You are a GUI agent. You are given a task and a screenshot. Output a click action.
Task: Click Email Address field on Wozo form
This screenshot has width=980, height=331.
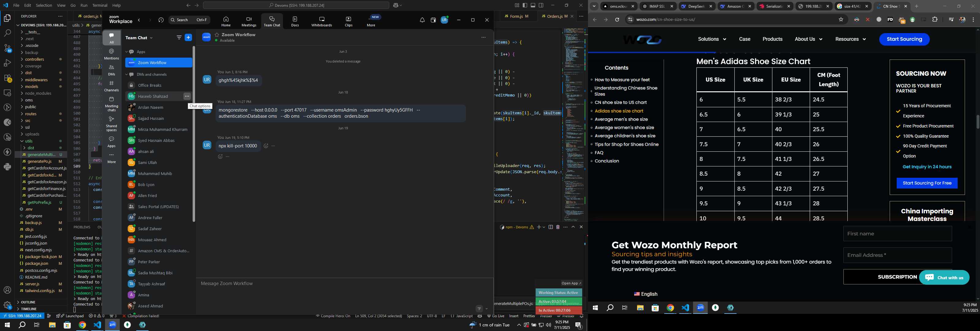[x=897, y=255]
